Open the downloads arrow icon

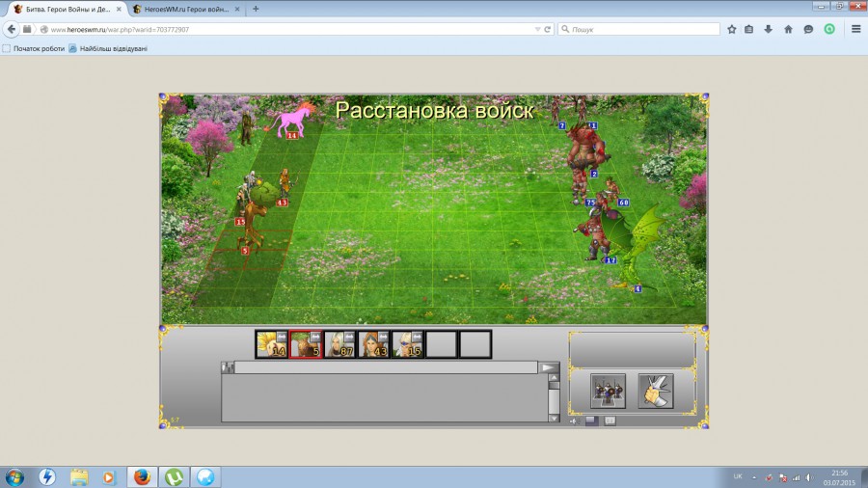[x=769, y=29]
